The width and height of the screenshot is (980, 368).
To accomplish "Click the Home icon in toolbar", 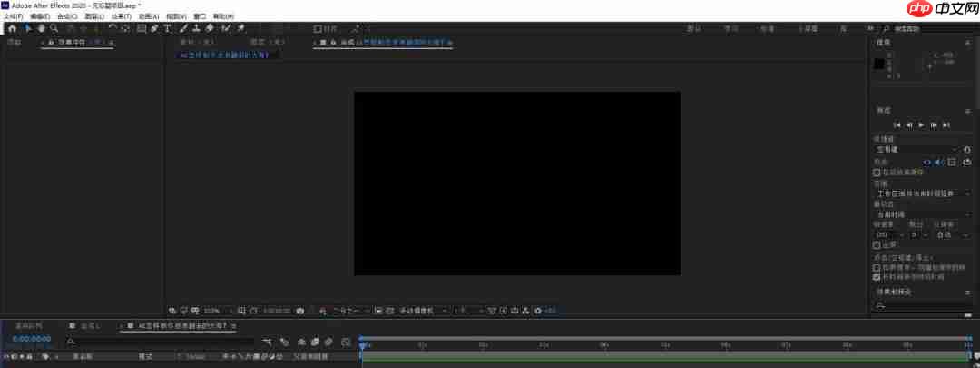I will point(12,28).
